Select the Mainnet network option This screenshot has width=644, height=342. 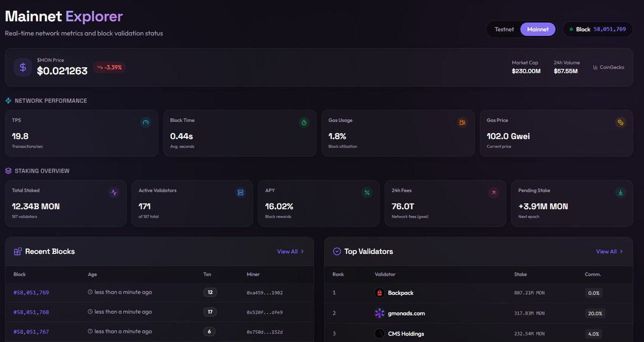[x=538, y=29]
